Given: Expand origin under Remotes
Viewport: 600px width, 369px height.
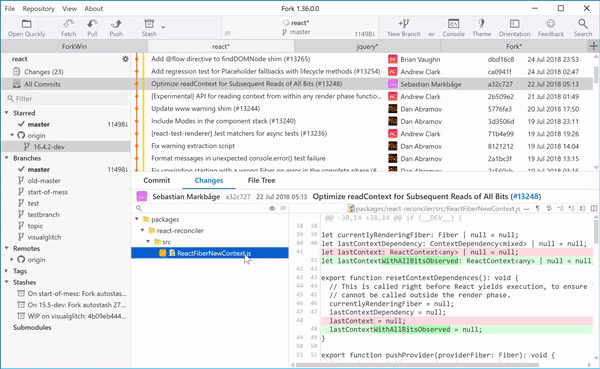Looking at the screenshot, I should [x=12, y=259].
